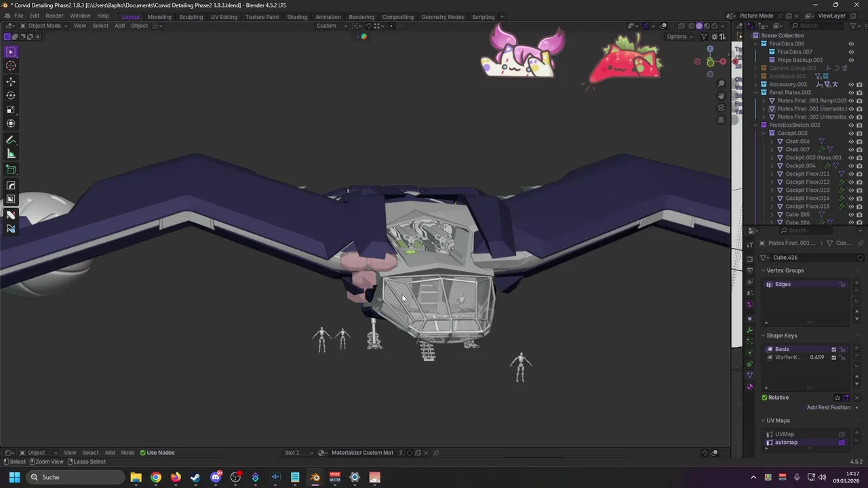Toggle X-Ray in viewport header
This screenshot has width=868, height=488.
(x=681, y=26)
